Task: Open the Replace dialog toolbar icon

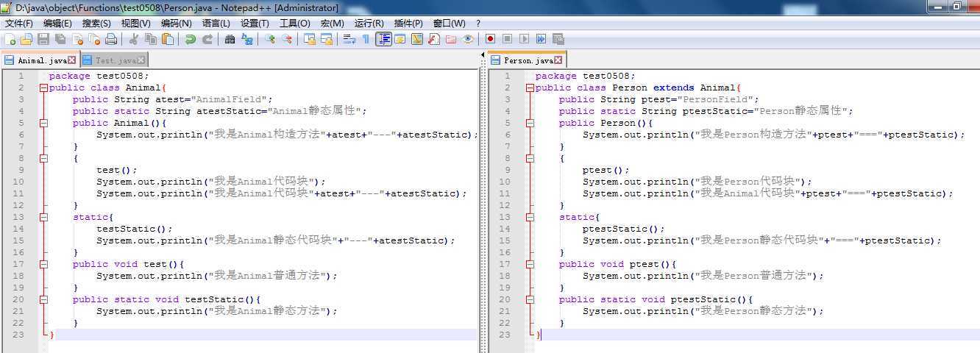Action: (x=247, y=39)
